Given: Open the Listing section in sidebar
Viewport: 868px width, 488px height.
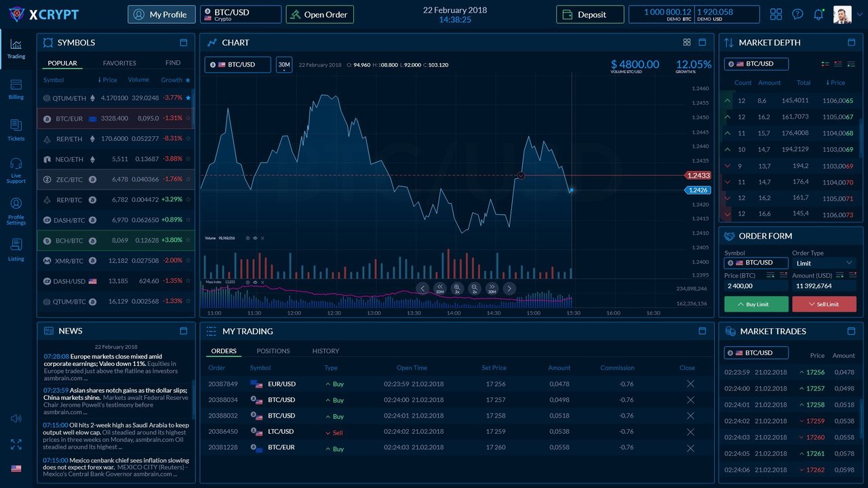Looking at the screenshot, I should point(16,249).
